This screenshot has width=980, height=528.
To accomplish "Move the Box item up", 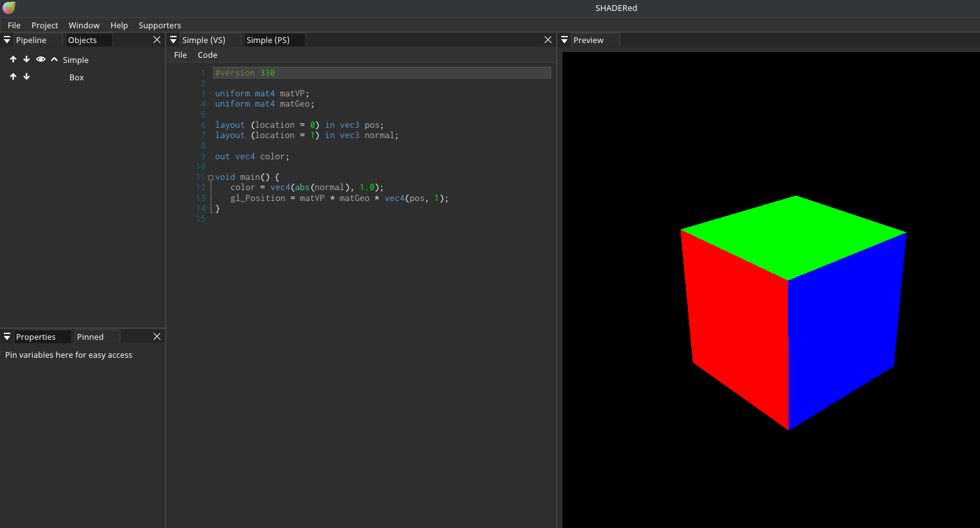I will pyautogui.click(x=13, y=77).
